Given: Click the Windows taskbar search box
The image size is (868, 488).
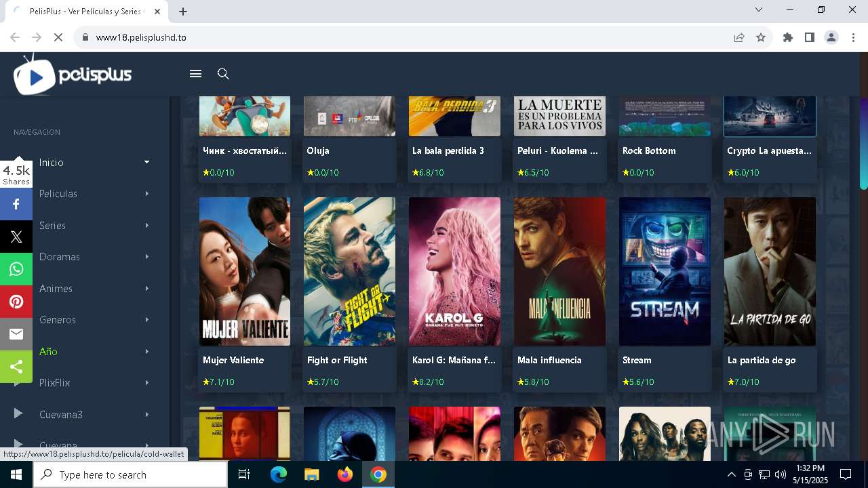Looking at the screenshot, I should click(130, 474).
